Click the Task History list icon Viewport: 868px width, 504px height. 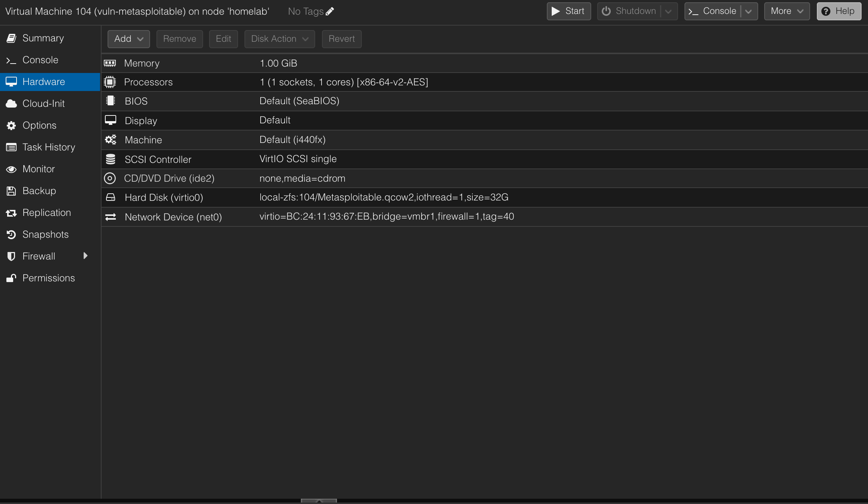coord(11,147)
